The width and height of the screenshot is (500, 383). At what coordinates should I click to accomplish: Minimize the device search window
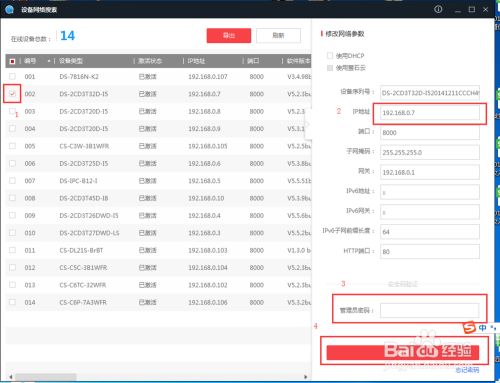pyautogui.click(x=458, y=10)
